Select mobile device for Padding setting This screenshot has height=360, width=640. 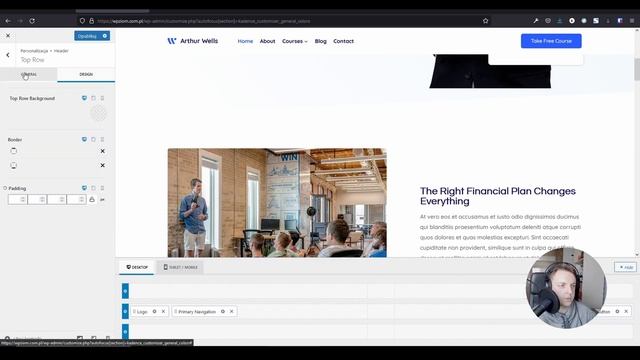(x=102, y=188)
